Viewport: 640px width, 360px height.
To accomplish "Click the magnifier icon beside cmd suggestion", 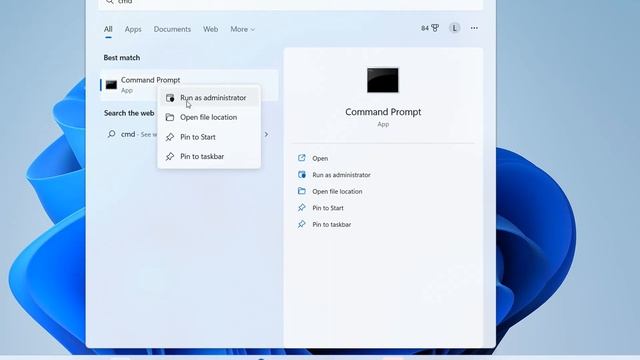I will point(111,134).
